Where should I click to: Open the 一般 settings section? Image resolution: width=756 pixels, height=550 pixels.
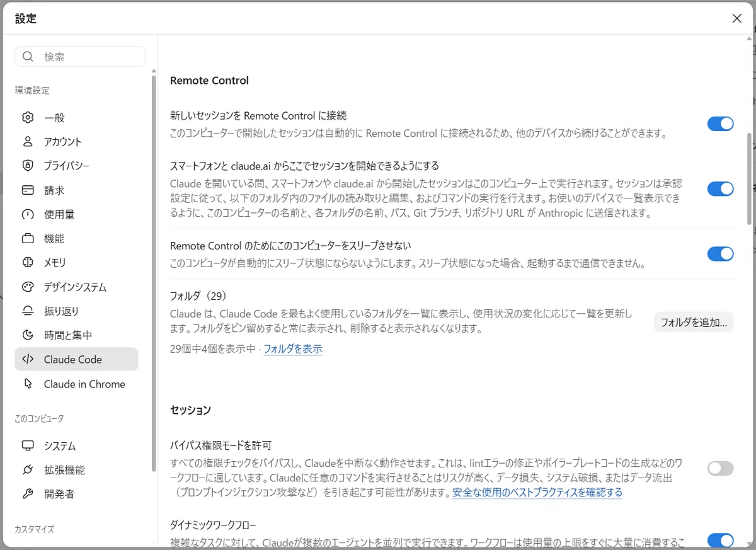(76, 118)
